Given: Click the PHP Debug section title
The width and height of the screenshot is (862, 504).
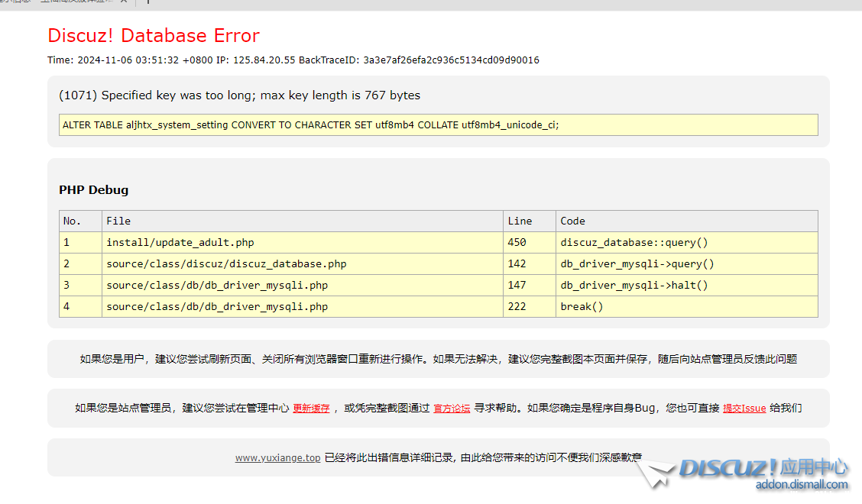Looking at the screenshot, I should [93, 190].
